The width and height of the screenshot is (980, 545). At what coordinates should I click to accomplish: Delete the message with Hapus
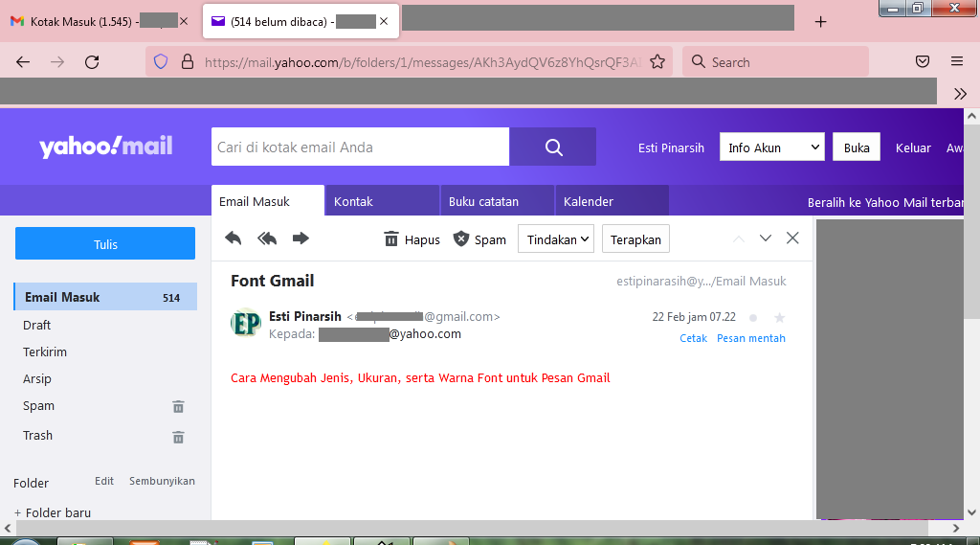(x=412, y=239)
